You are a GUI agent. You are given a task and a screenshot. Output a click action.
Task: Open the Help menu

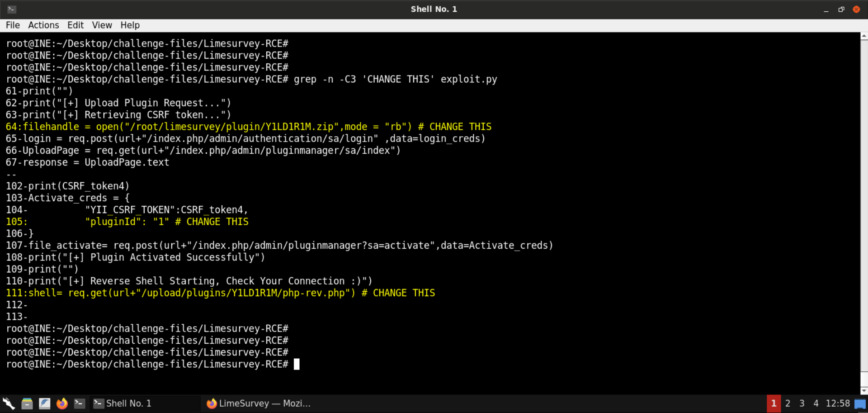tap(130, 25)
